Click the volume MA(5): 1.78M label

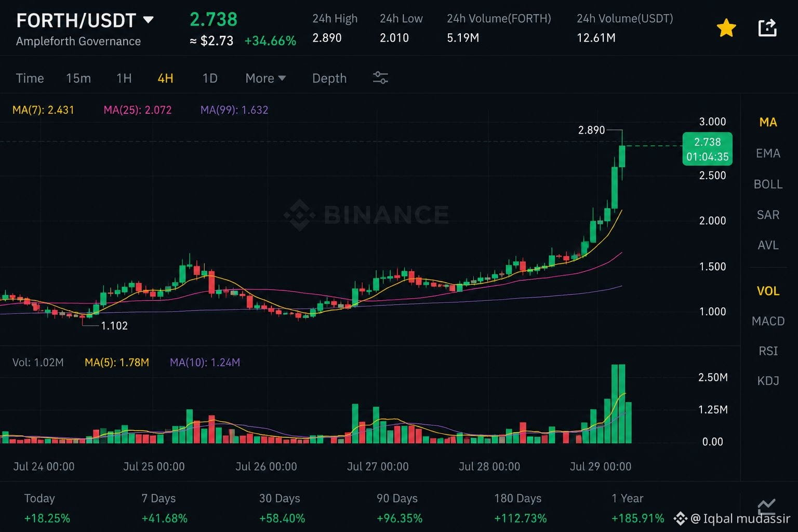117,362
